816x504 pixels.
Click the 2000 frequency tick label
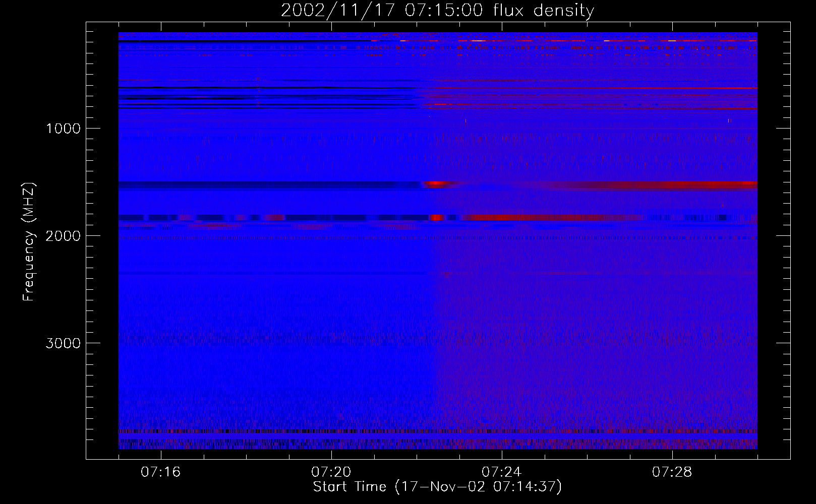click(63, 235)
